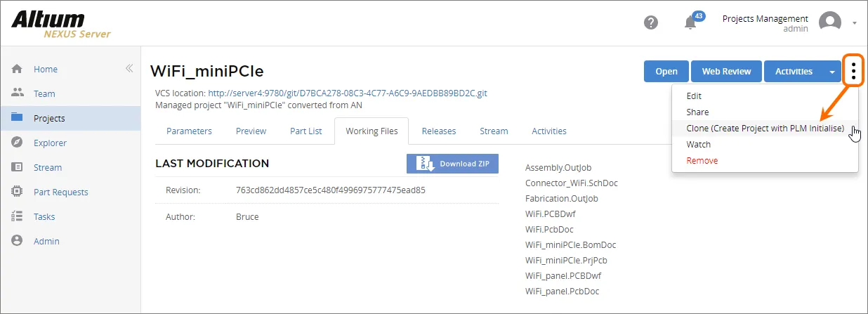Screen dimensions: 868x314
Task: Select Projects in sidebar
Action: 49,118
